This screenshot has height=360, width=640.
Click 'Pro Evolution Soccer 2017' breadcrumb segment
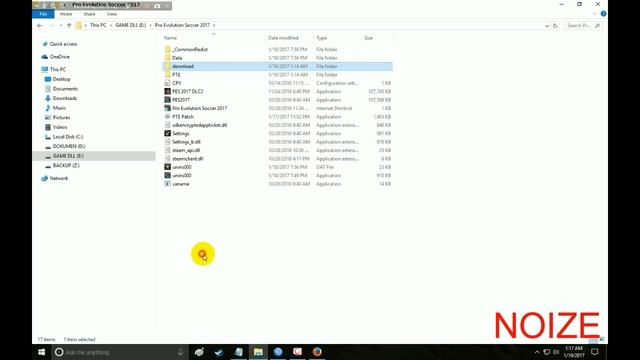point(182,25)
